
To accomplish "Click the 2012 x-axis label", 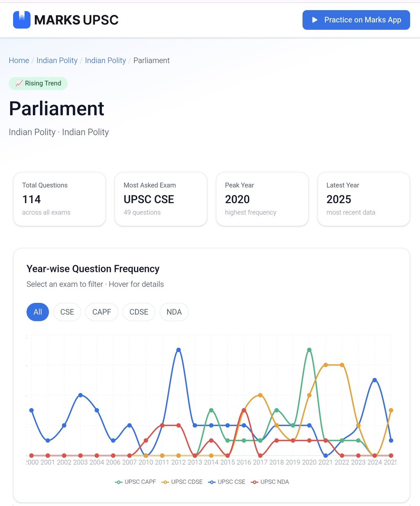I will (x=179, y=462).
